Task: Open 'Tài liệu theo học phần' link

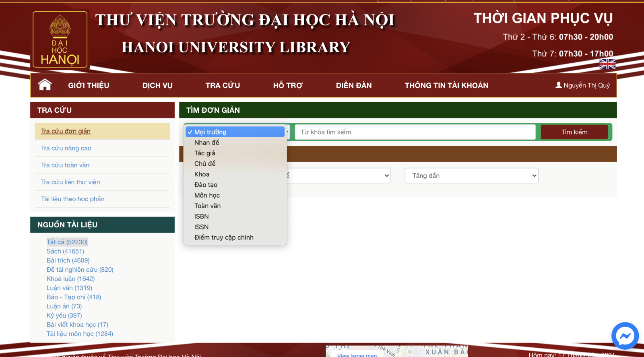Action: pos(72,199)
